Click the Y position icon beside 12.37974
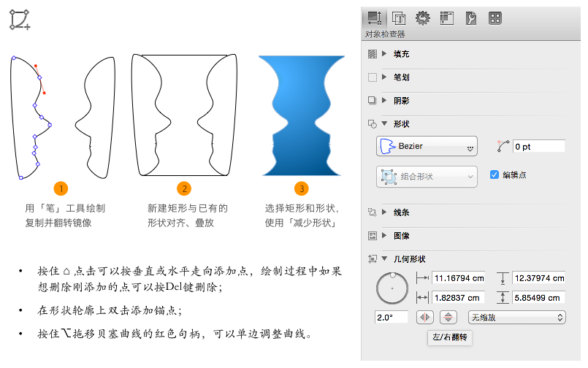 click(x=503, y=278)
